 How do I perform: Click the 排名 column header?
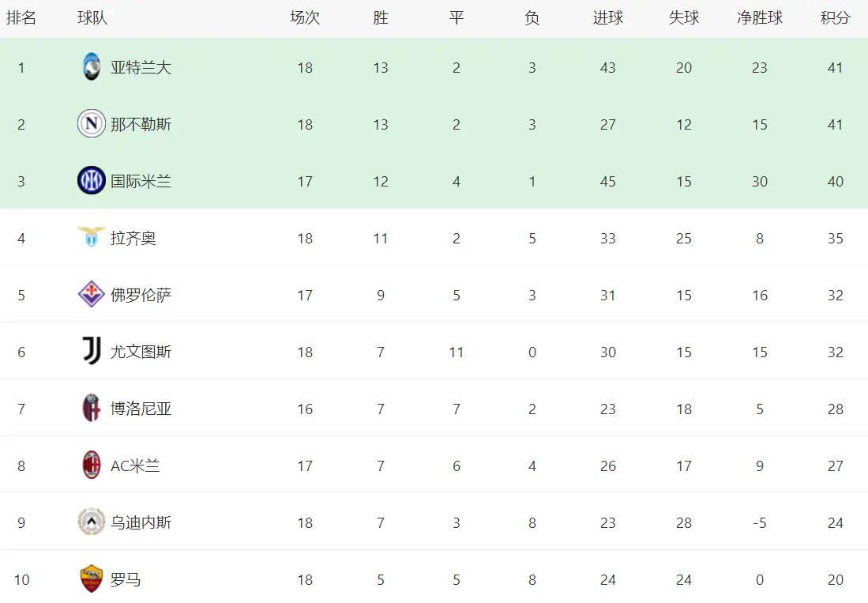(21, 18)
